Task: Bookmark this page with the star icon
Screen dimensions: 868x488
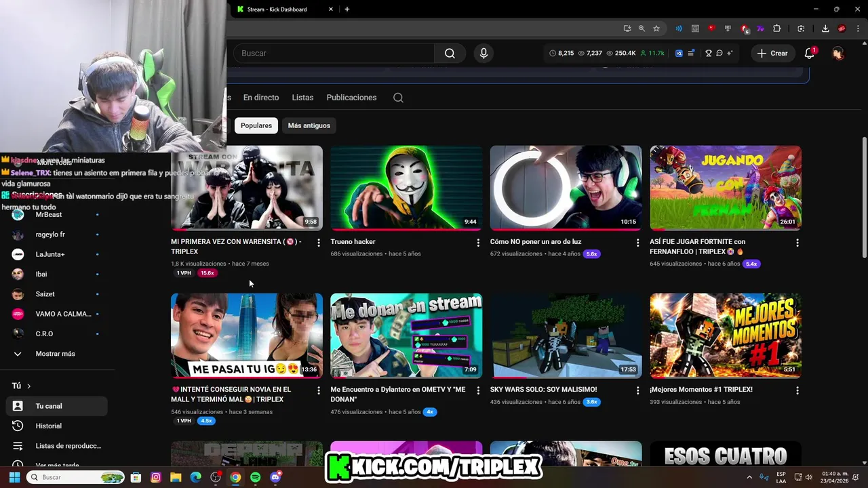Action: pyautogui.click(x=656, y=28)
